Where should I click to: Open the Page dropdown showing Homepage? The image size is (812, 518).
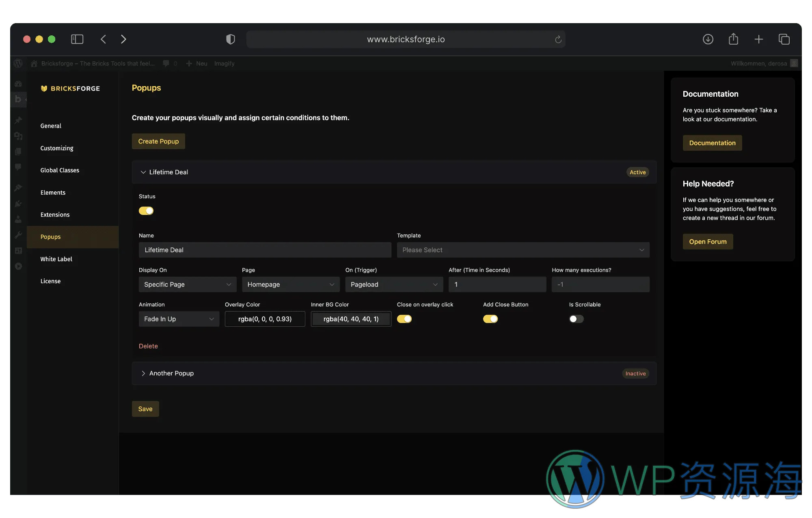(291, 284)
